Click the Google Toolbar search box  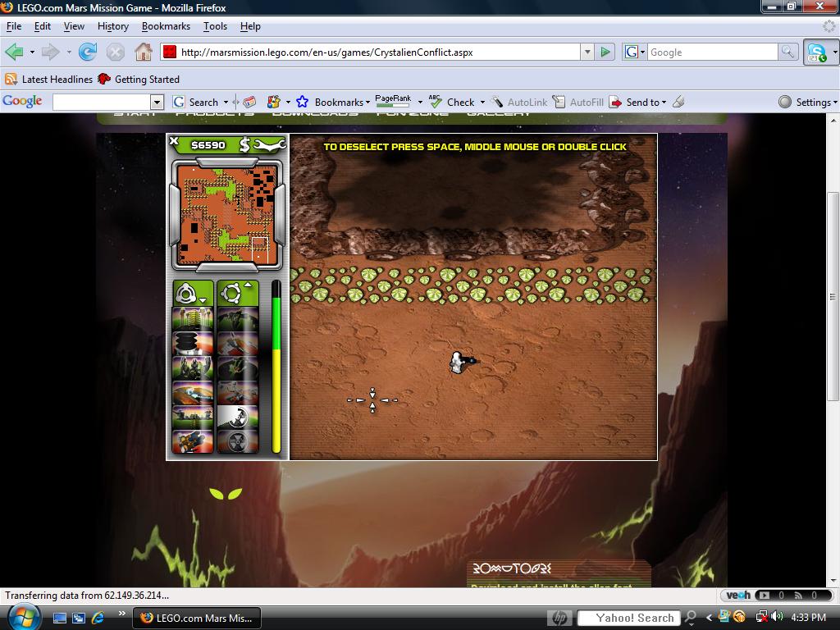coord(102,102)
